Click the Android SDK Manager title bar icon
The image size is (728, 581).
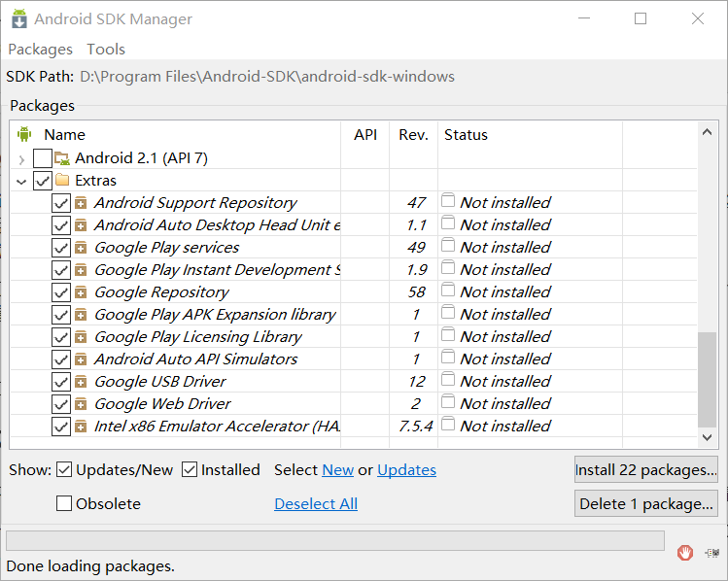pyautogui.click(x=19, y=18)
